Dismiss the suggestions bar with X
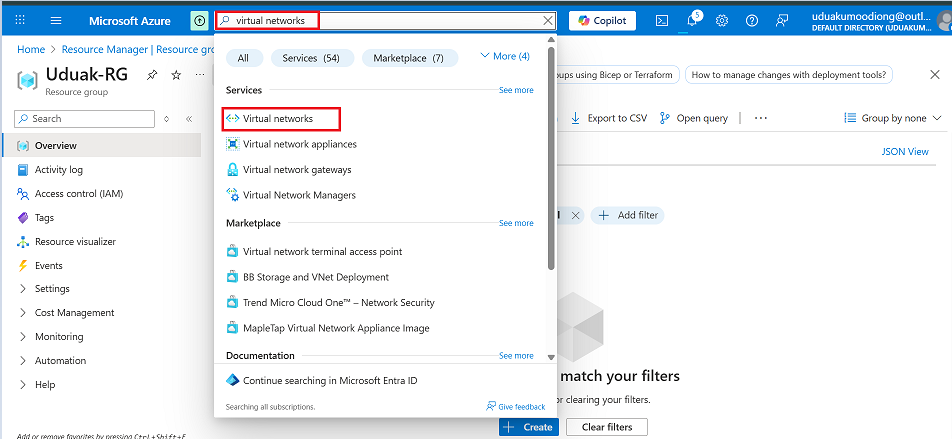This screenshot has width=952, height=439. point(935,75)
